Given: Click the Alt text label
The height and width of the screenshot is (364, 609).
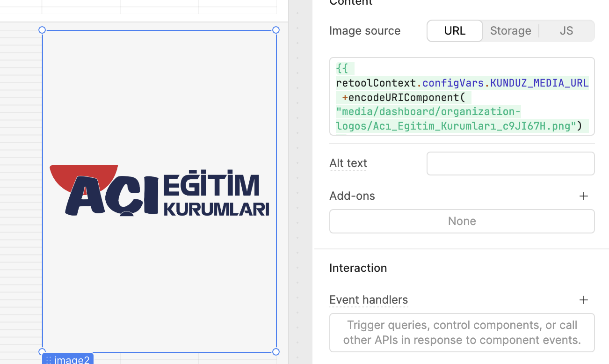Looking at the screenshot, I should point(348,163).
